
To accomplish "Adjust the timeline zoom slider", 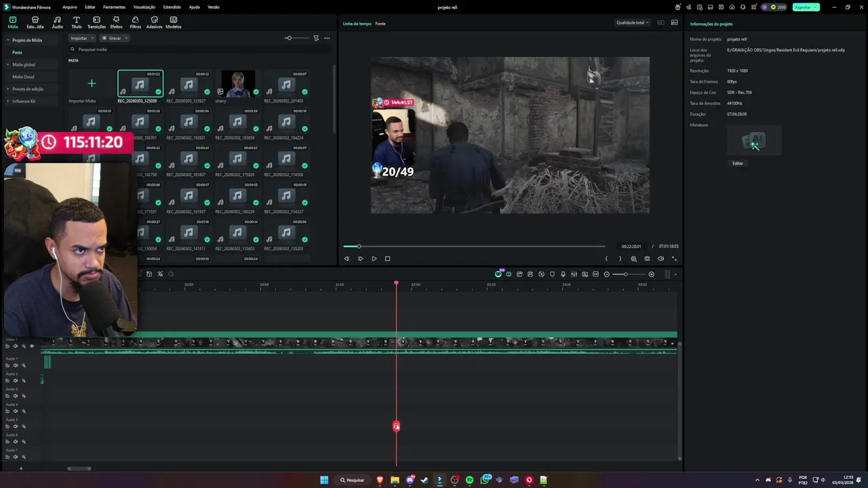I will pos(628,274).
